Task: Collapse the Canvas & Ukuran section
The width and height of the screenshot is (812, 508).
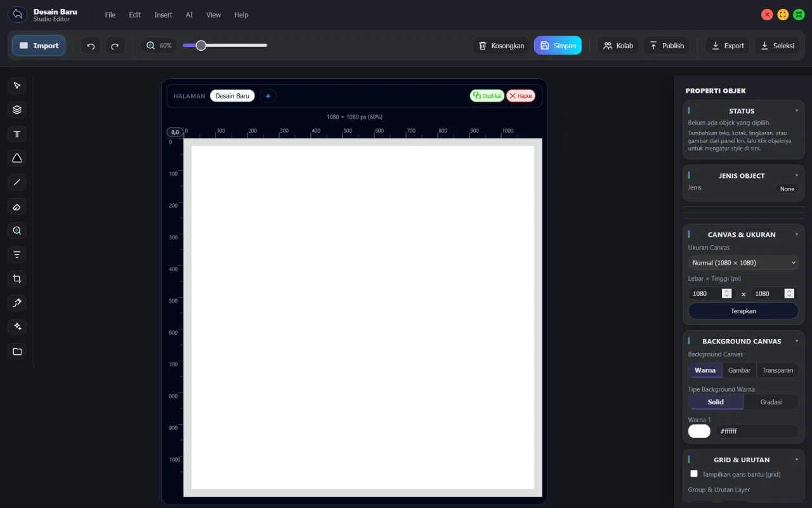Action: (x=797, y=235)
